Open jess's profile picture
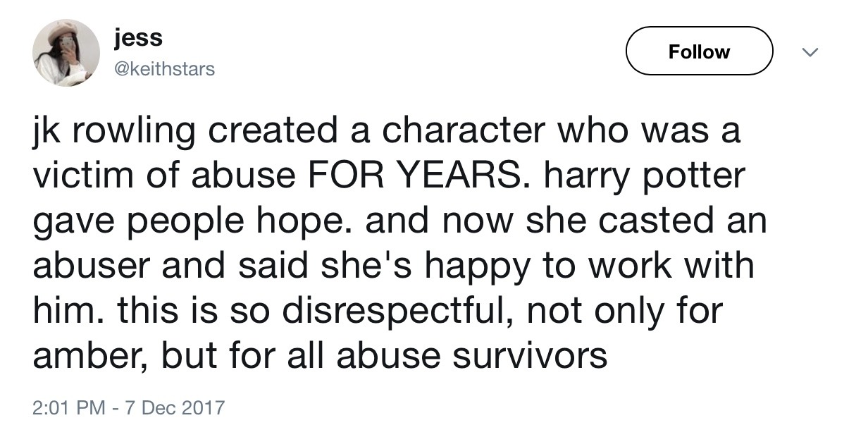This screenshot has width=868, height=437. (x=66, y=53)
